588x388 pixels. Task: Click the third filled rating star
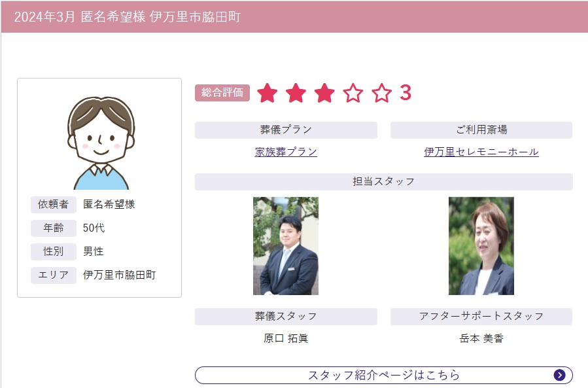tap(324, 93)
